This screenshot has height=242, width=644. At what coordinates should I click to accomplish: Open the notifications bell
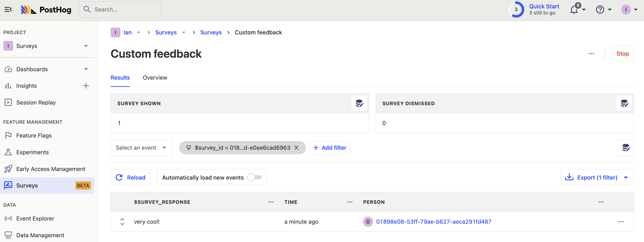click(574, 10)
